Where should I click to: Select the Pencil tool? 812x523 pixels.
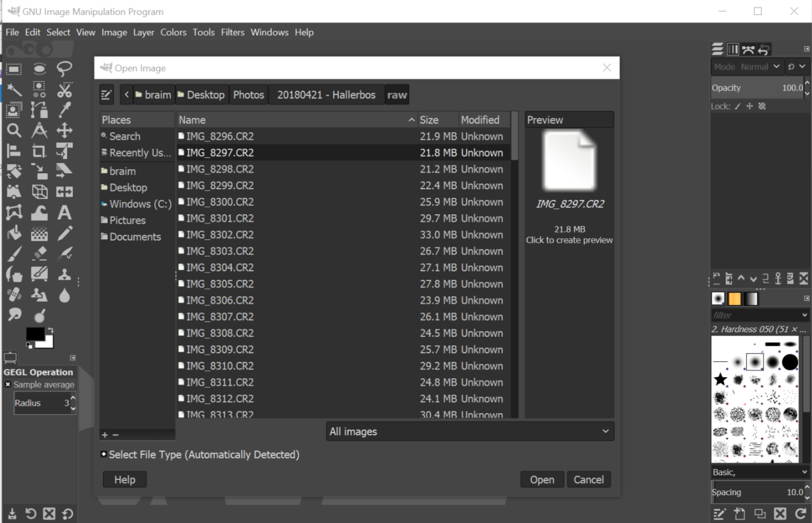(64, 233)
